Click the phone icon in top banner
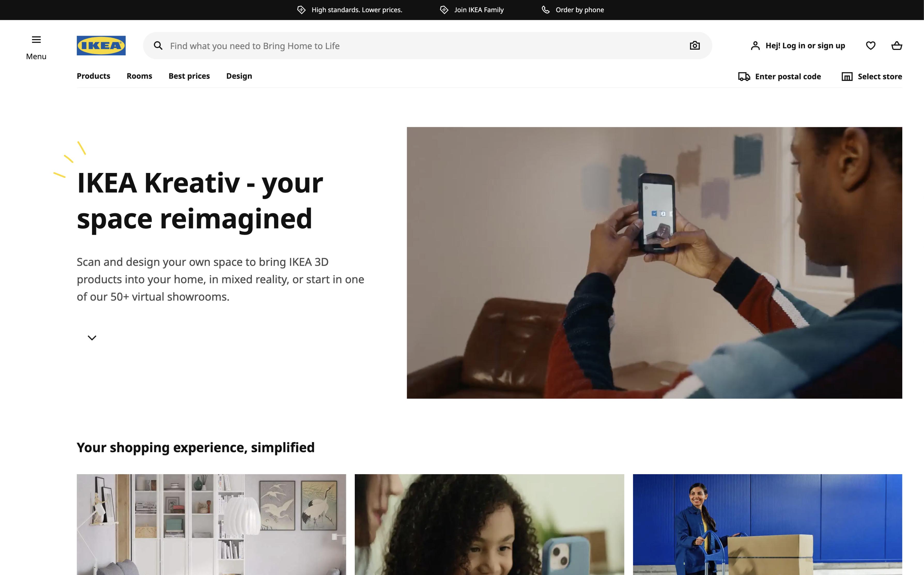 (545, 10)
